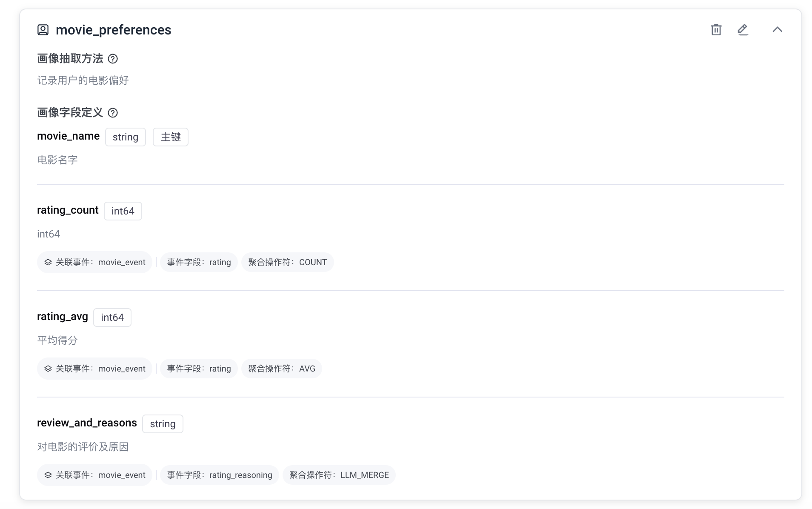The width and height of the screenshot is (812, 509).
Task: Select the 聚合操作符: LLM_MERGE chip
Action: tap(339, 475)
